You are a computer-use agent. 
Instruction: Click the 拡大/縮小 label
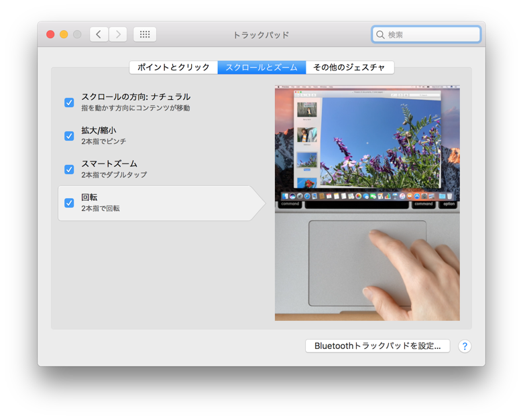(x=99, y=131)
